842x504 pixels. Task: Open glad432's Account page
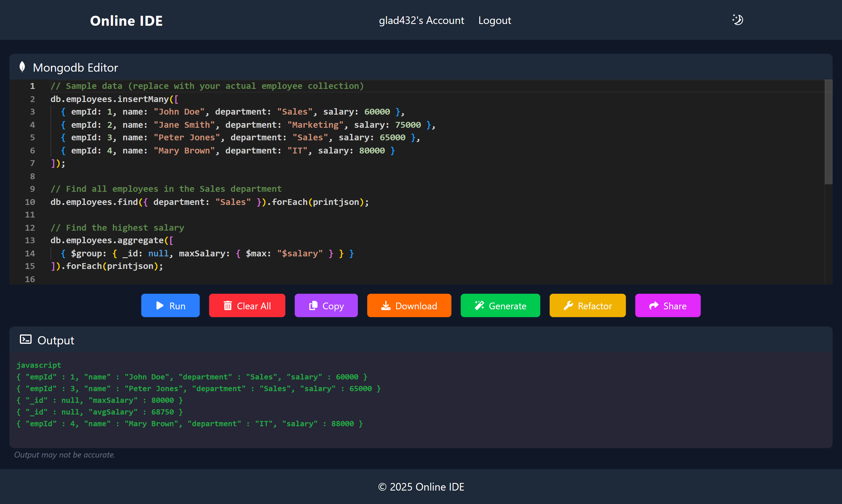pyautogui.click(x=421, y=20)
